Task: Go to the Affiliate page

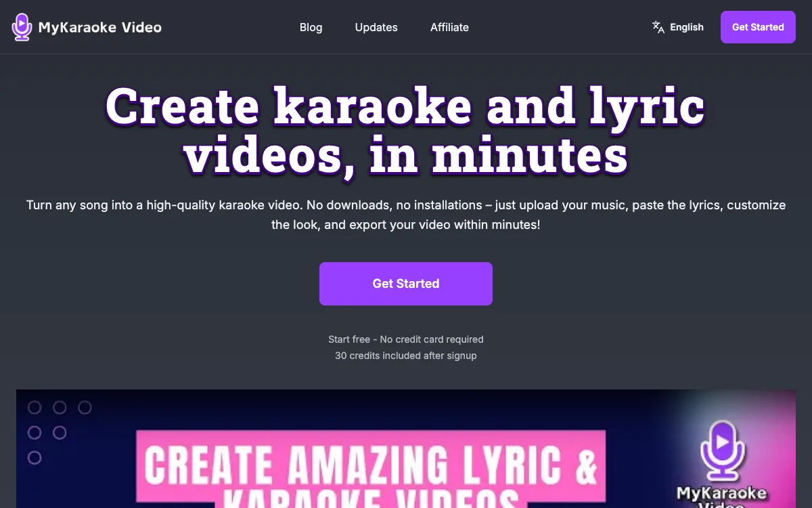Action: tap(449, 27)
